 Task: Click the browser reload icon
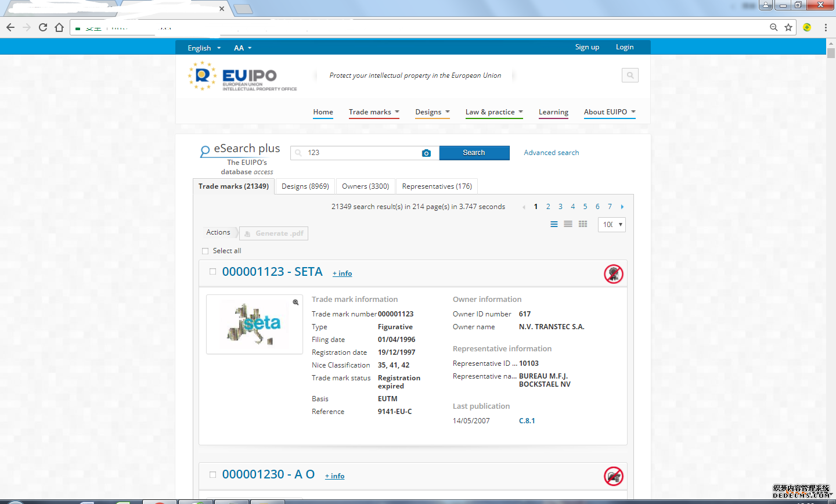(43, 27)
